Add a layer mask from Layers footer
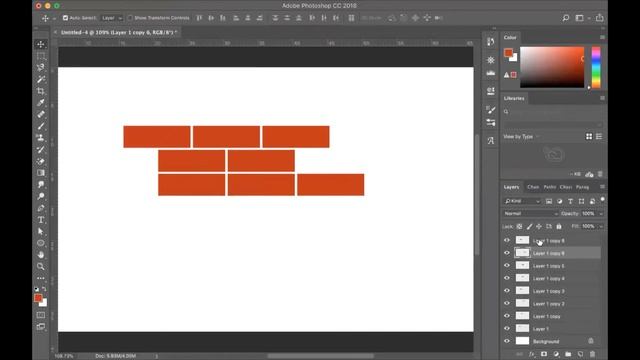The width and height of the screenshot is (640, 360). (544, 354)
